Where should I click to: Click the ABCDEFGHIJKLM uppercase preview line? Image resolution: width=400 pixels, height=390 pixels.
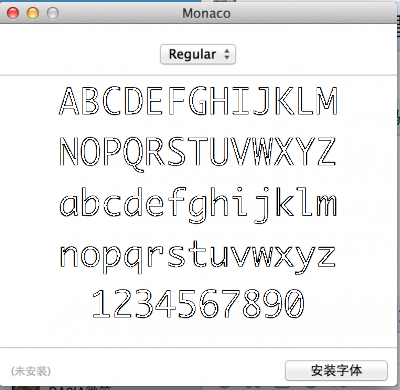click(x=198, y=101)
